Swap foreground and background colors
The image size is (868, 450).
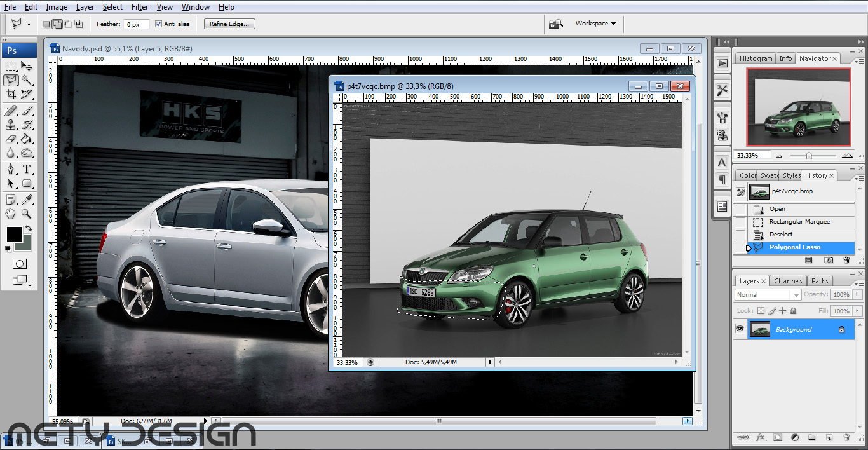(28, 229)
